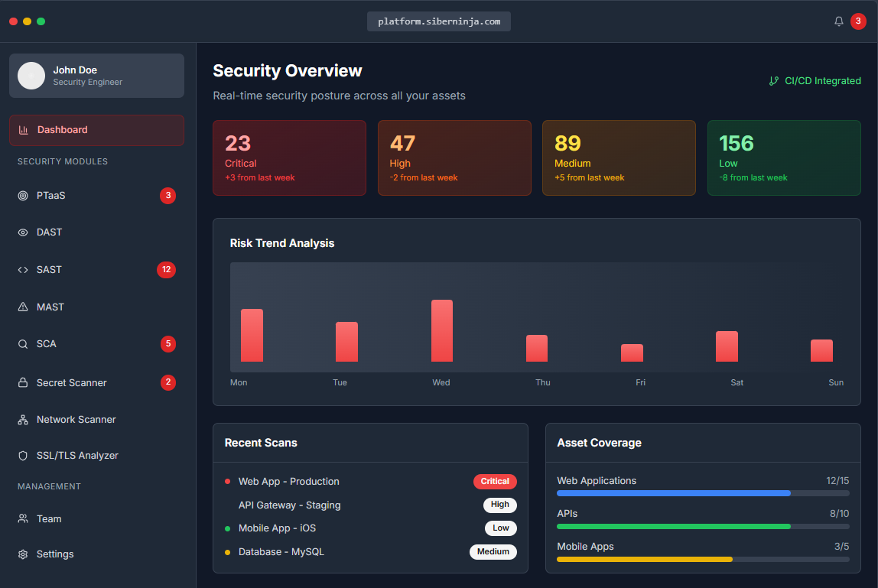Click the SSL/TLS Analyzer shield icon
Viewport: 878px width, 588px height.
click(23, 456)
